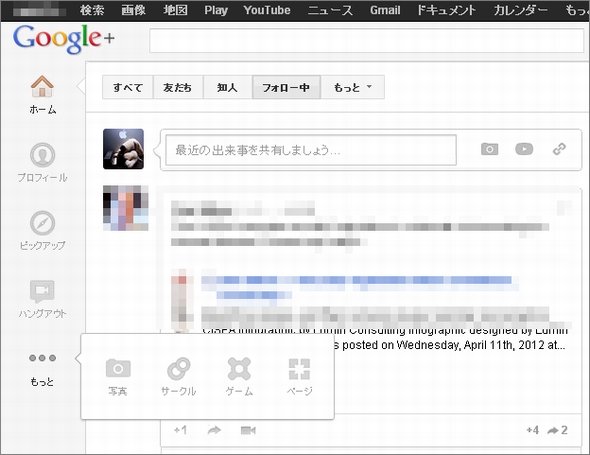590x455 pixels.
Task: Select the すべて stream tab
Action: (128, 87)
